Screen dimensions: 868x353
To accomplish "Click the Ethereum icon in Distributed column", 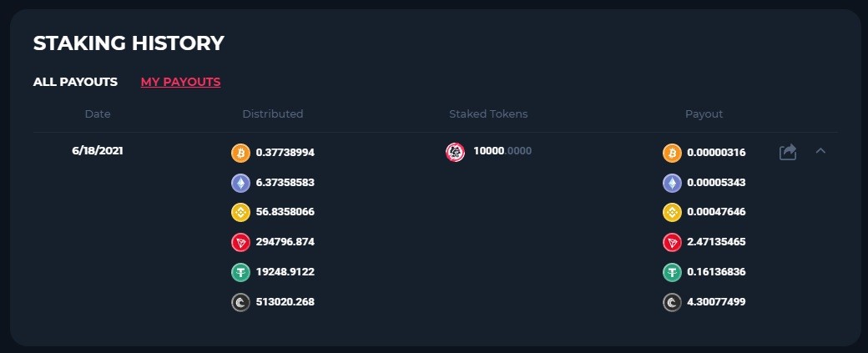I will (240, 183).
